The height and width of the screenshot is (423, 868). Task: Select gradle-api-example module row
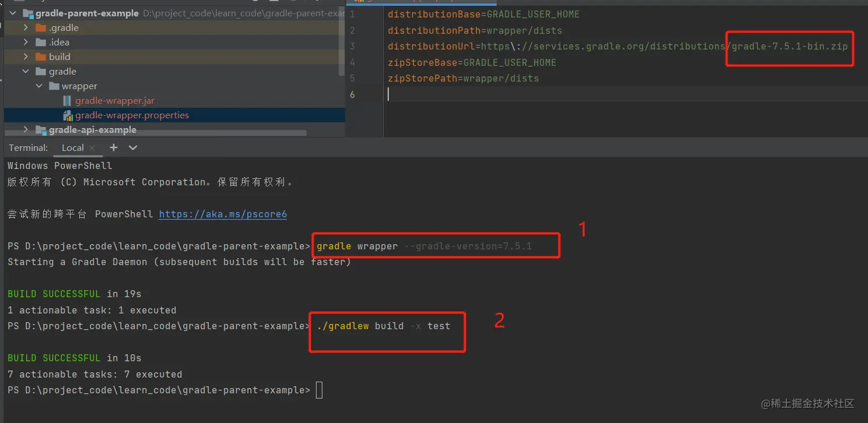[174, 129]
